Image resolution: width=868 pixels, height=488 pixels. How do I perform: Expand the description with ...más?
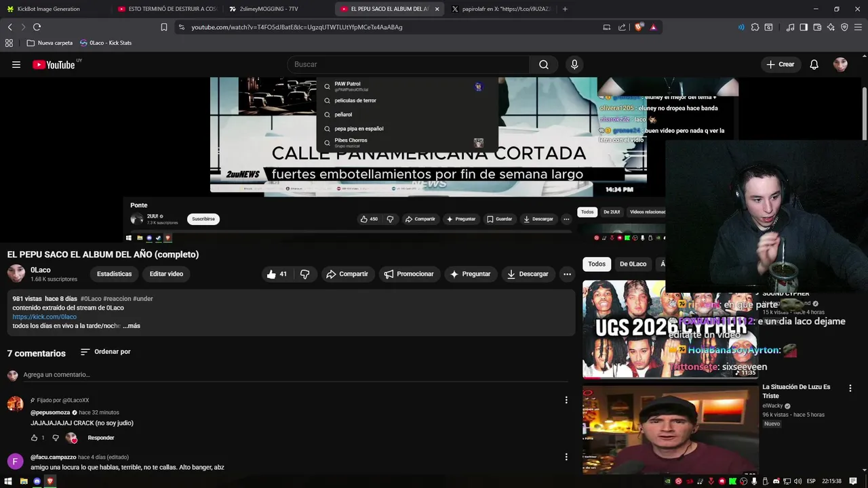coord(132,326)
